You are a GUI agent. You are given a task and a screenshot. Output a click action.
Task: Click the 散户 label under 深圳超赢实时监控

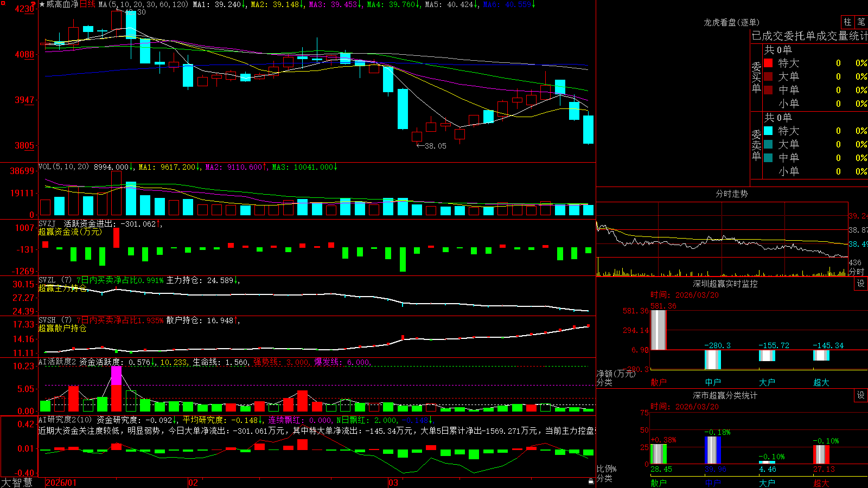point(659,382)
